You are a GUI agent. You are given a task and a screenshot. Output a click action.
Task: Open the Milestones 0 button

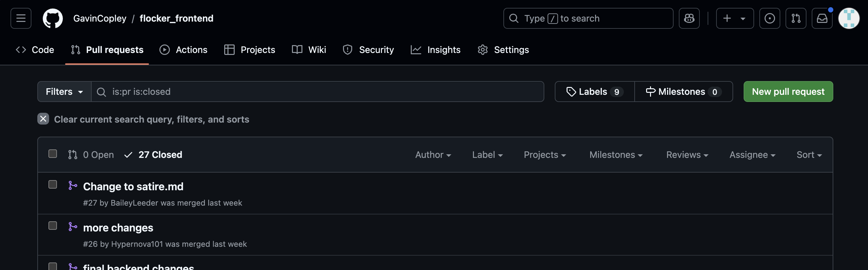point(684,92)
